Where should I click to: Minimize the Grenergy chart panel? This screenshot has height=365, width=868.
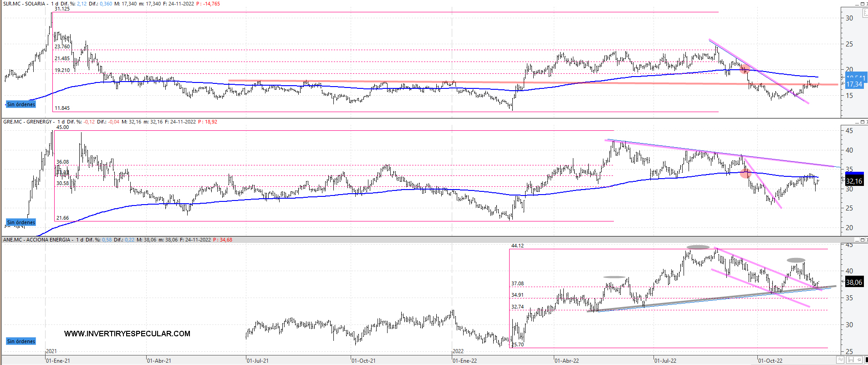(857, 122)
